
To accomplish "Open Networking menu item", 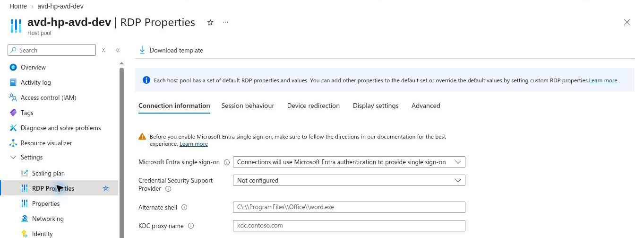I will (48, 219).
